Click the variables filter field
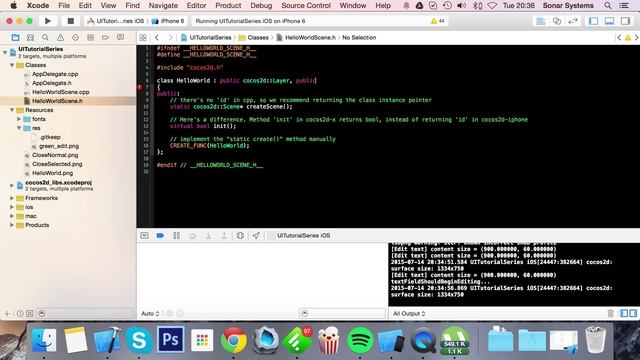 coord(342,313)
